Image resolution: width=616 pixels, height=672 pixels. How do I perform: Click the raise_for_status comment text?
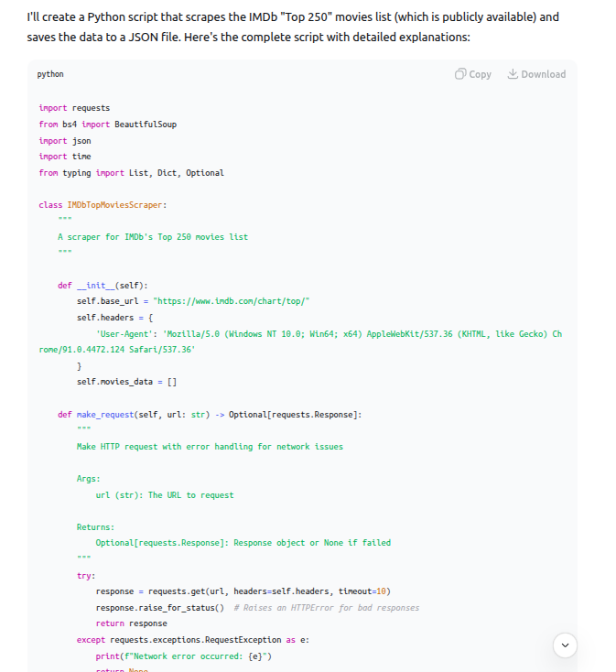pos(326,608)
